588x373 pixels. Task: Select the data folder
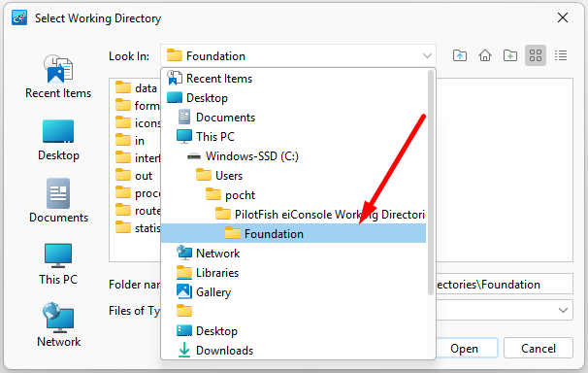point(136,88)
